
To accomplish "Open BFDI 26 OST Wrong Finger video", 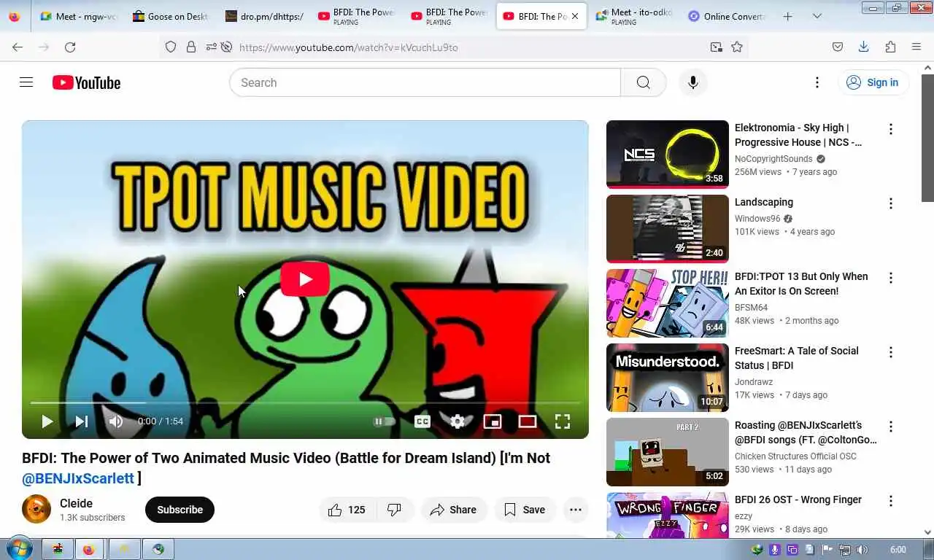I will click(798, 499).
